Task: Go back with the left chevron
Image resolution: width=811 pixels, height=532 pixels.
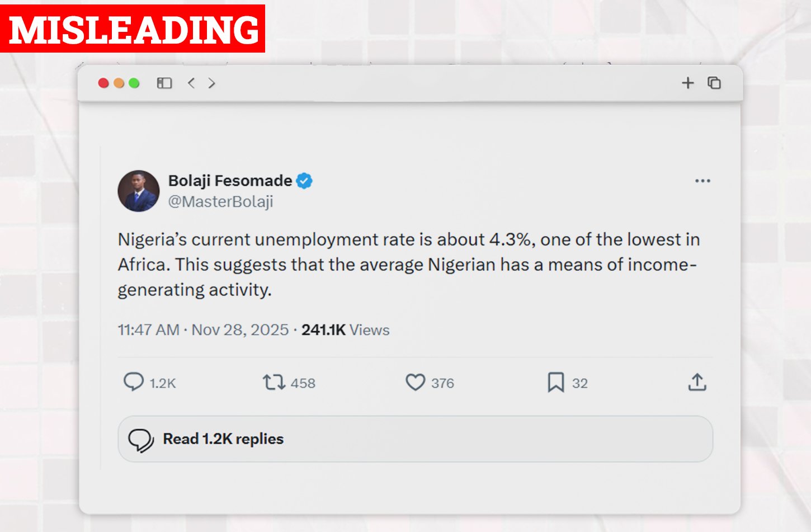Action: coord(191,83)
